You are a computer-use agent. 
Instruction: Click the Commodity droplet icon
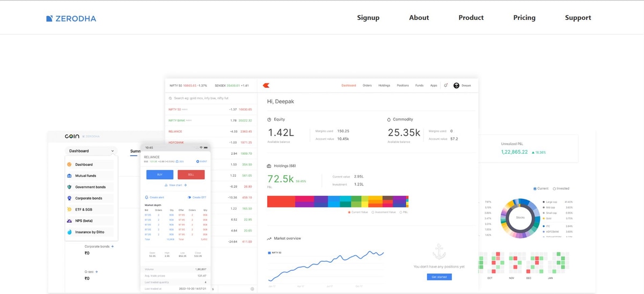(x=389, y=119)
